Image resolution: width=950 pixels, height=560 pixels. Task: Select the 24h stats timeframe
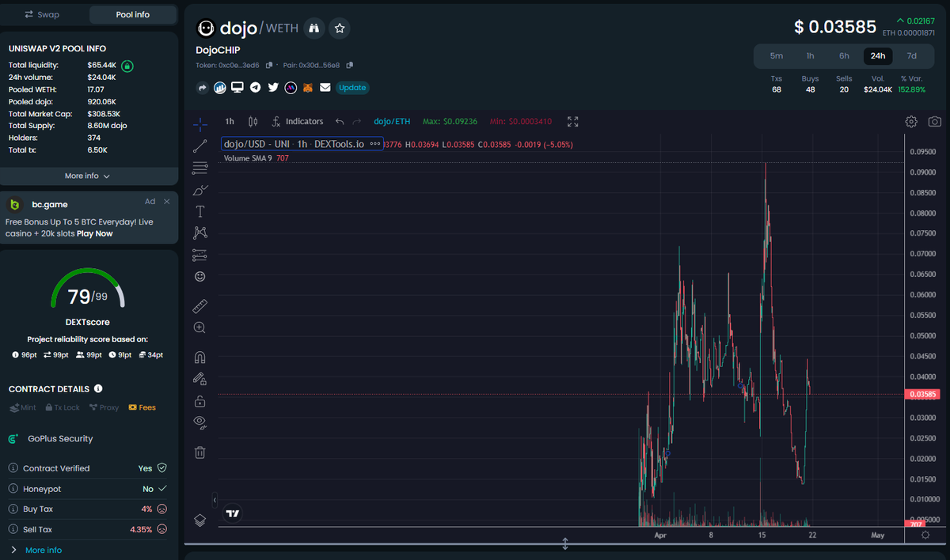[x=878, y=56]
